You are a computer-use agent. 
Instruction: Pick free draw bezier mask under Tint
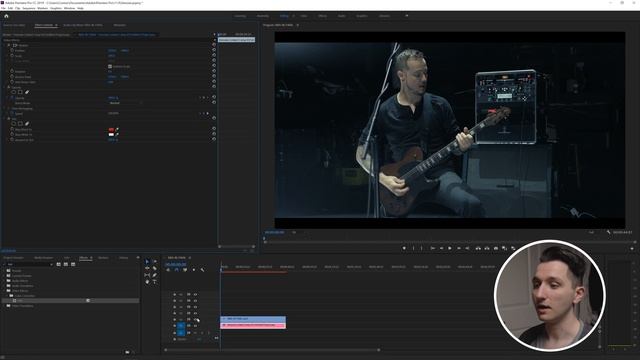tap(27, 124)
